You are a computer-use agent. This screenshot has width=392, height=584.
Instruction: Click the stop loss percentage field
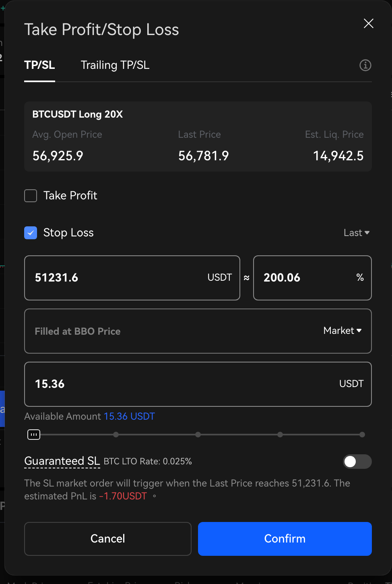(306, 278)
